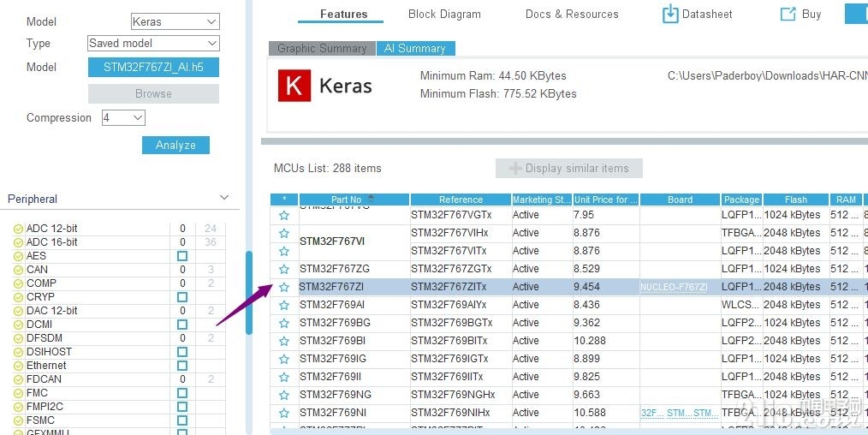Viewport: 868px width, 435px height.
Task: Click the FDCAN peripheral status icon
Action: [18, 379]
